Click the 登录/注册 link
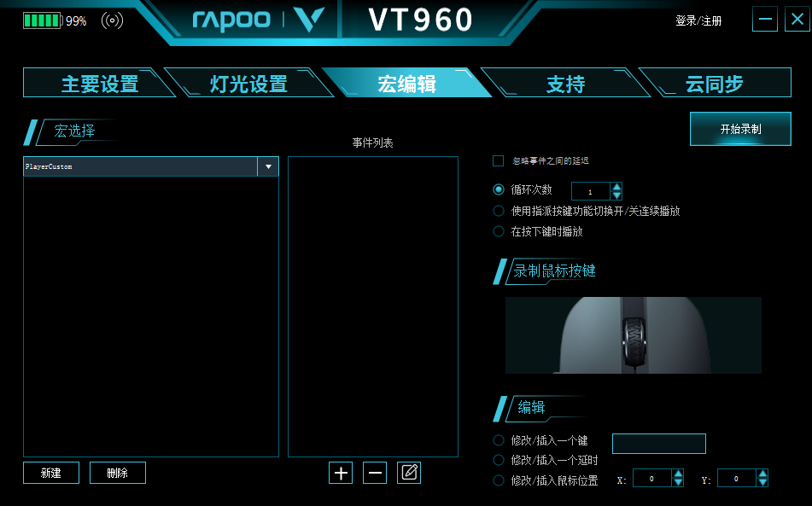This screenshot has width=812, height=506. pos(698,20)
